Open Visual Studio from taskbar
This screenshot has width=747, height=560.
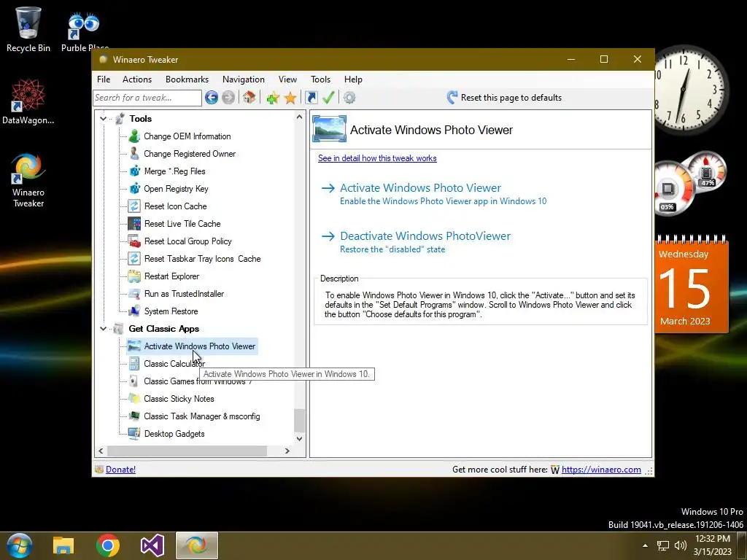point(152,545)
